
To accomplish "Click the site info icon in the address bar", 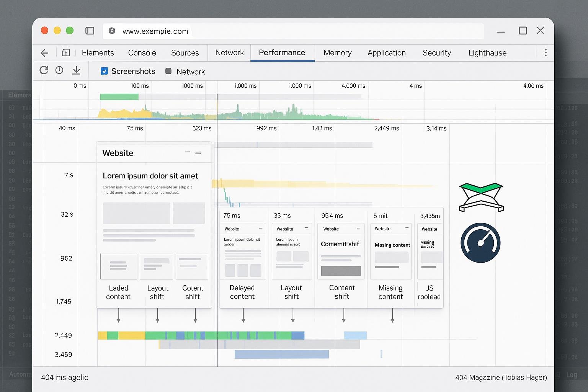I will pos(112,31).
